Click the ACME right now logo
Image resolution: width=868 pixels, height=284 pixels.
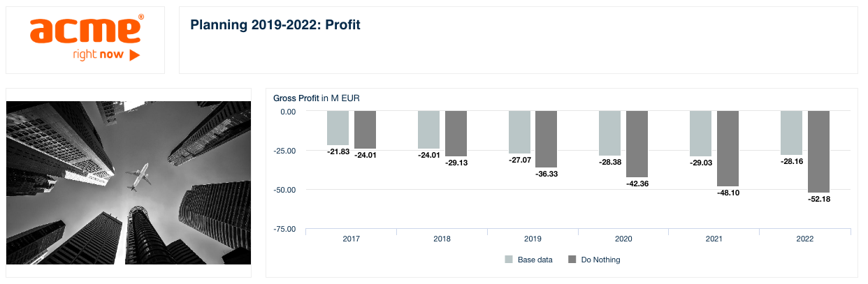click(85, 39)
